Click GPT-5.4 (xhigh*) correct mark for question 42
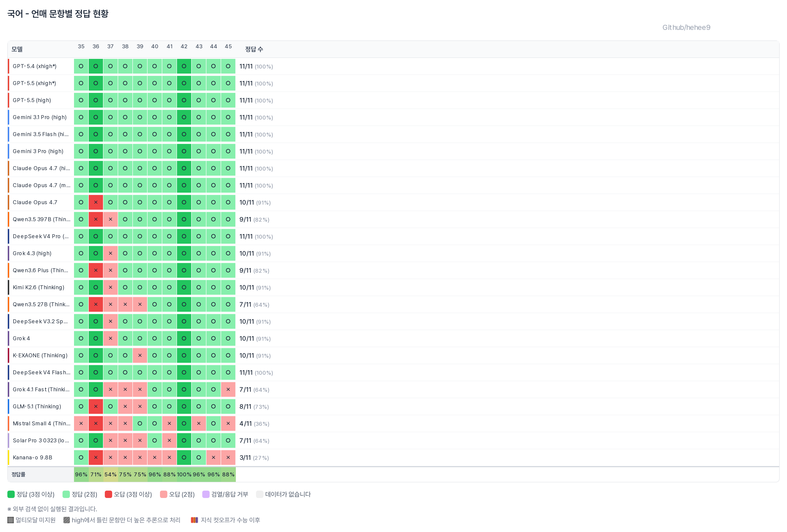This screenshot has height=532, width=787. click(x=184, y=66)
